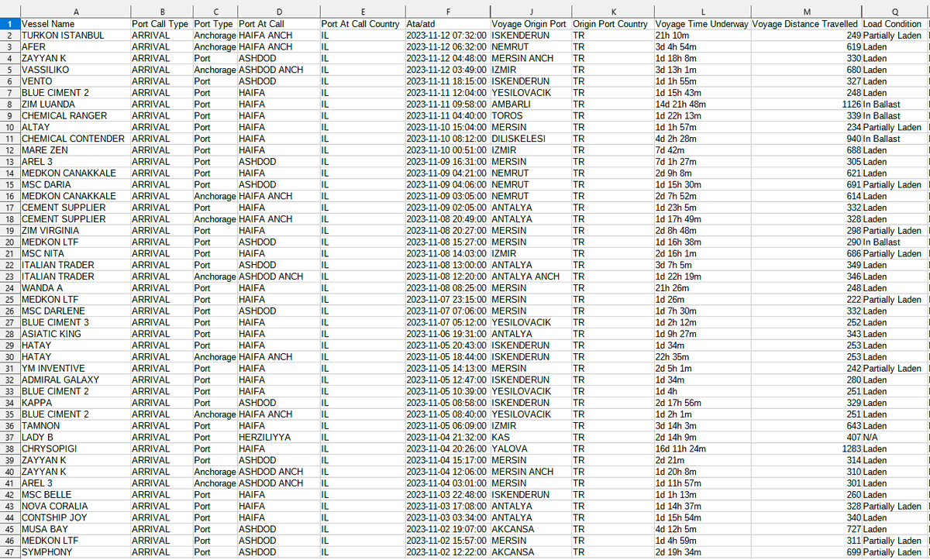930x560 pixels.
Task: Select row 47 header number
Action: [x=9, y=552]
